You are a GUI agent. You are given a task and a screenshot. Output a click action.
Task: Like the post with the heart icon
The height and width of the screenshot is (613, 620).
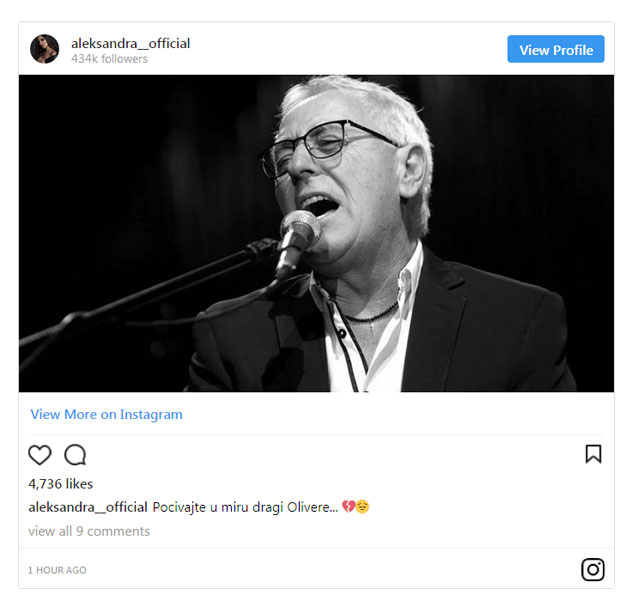click(40, 454)
